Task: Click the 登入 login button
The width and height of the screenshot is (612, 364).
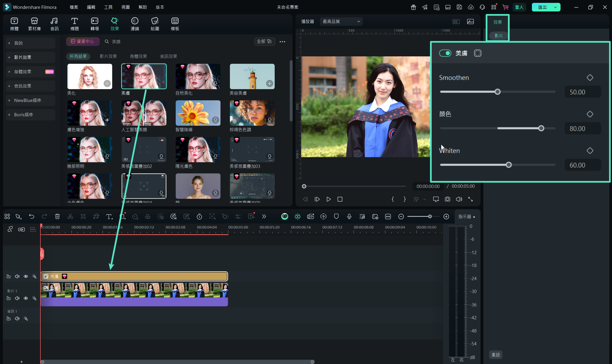Action: click(x=519, y=7)
